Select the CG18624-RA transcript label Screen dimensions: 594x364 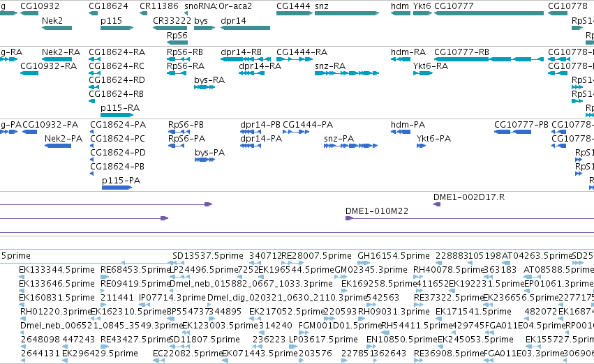pos(117,52)
